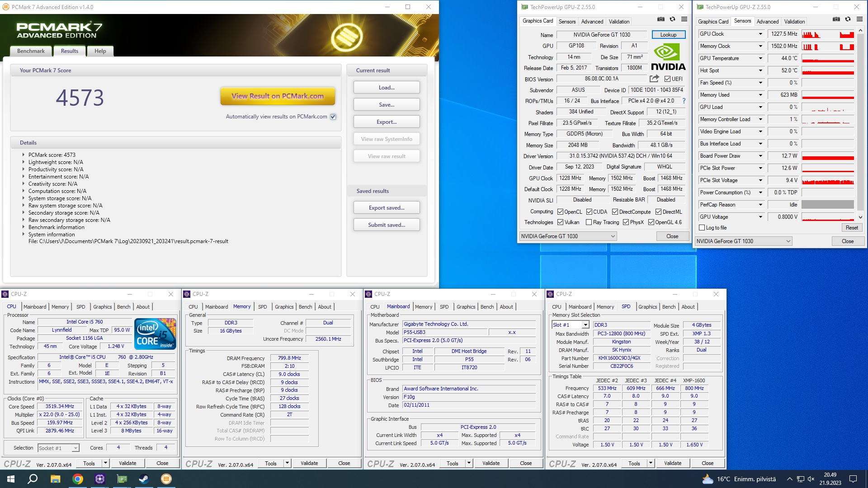868x488 pixels.
Task: Toggle the Vulkan checkbox
Action: 560,222
